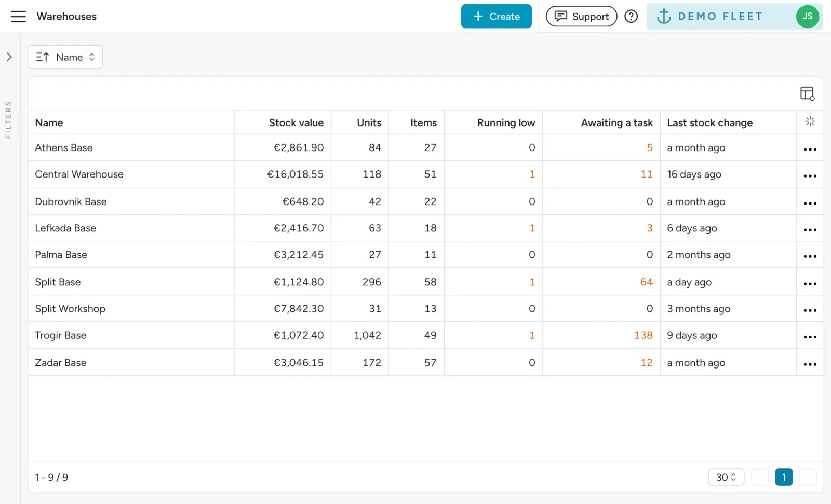This screenshot has height=504, width=831.
Task: Click the Running low column header
Action: pyautogui.click(x=506, y=122)
